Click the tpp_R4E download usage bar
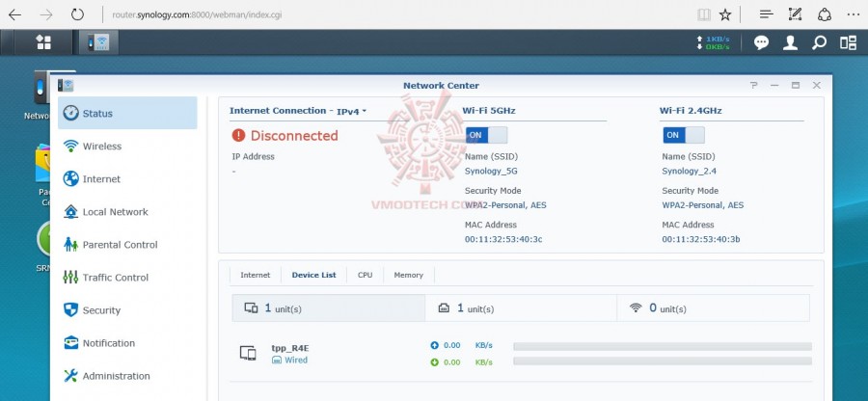 click(x=663, y=361)
